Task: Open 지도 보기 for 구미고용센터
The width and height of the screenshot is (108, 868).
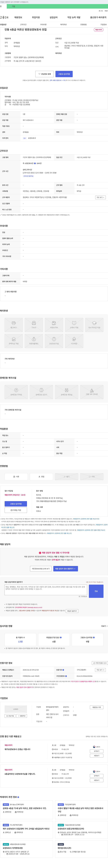Action: (100, 670)
